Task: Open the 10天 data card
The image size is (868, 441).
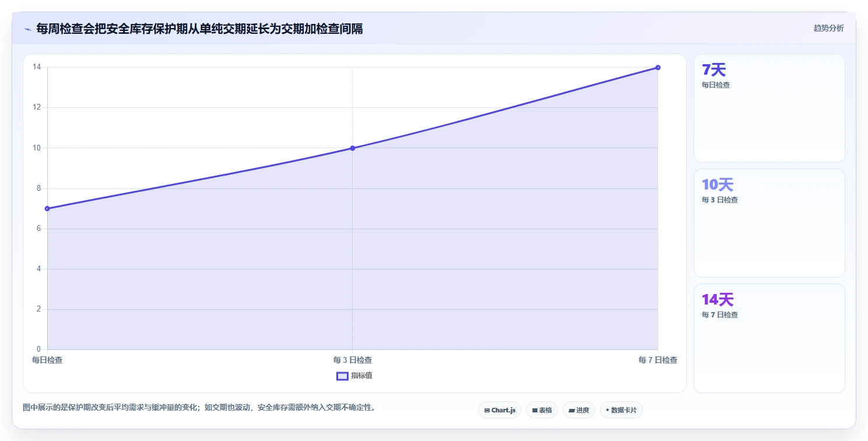Action: tap(769, 223)
